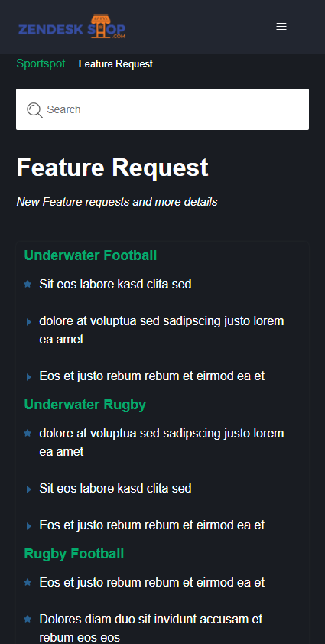Click arrow before Underwater Football's Eos et justo
Image resolution: width=325 pixels, height=644 pixels.
29,376
